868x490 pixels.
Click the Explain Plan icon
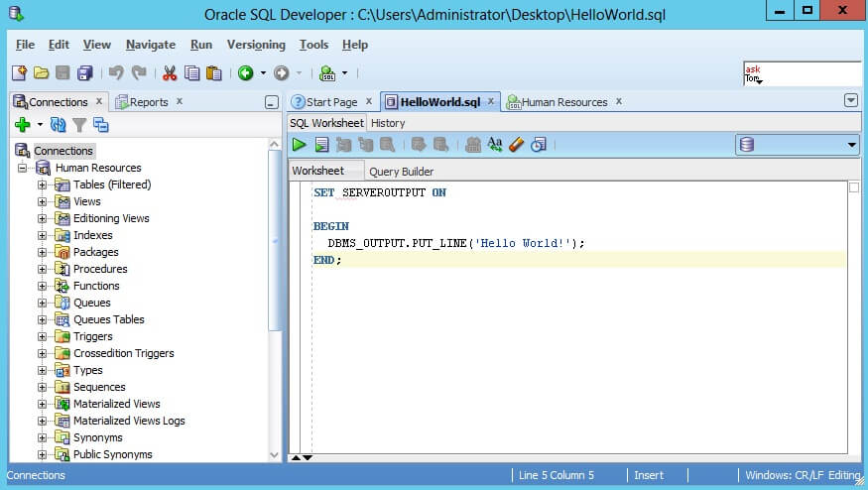344,145
